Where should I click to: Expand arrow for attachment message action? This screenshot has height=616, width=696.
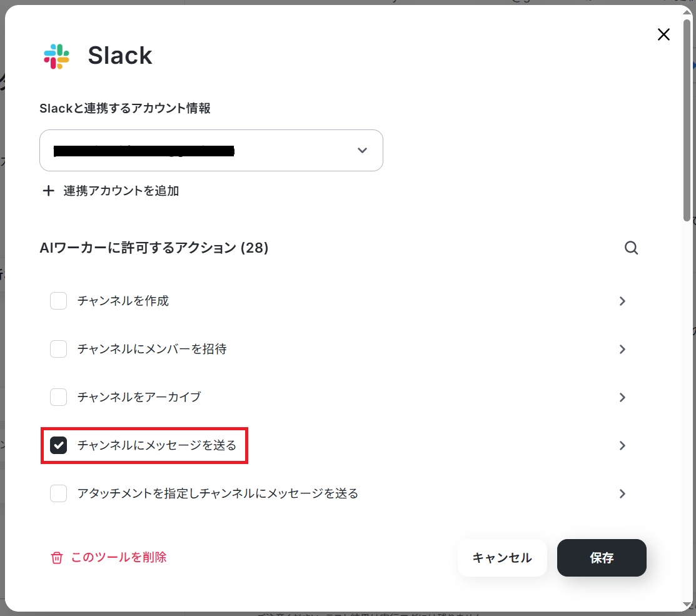click(x=622, y=493)
